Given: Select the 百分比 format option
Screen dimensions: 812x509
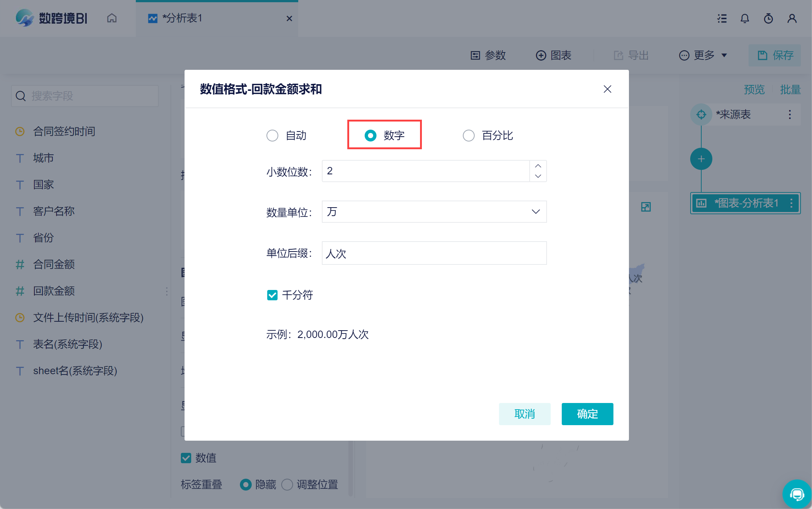Looking at the screenshot, I should pyautogui.click(x=469, y=136).
